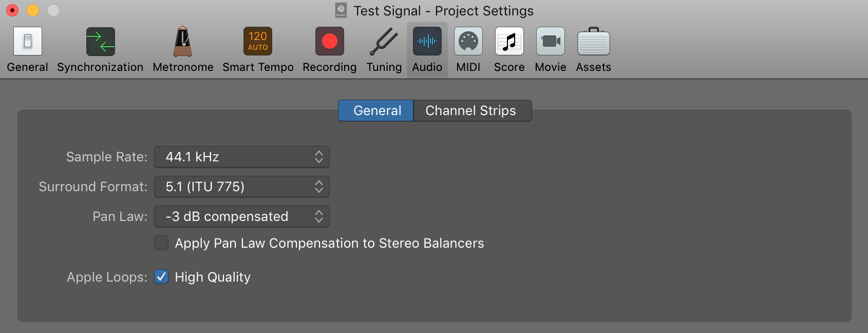Enable Apply Pan Law Compensation checkbox

click(x=161, y=243)
